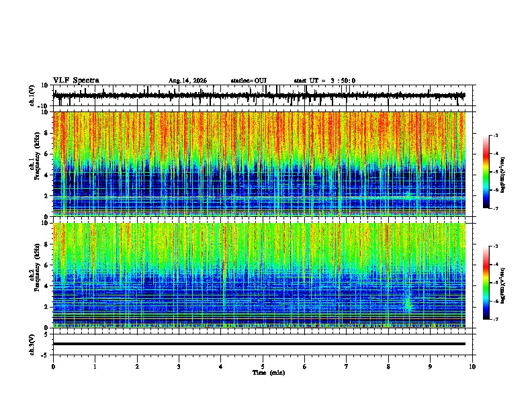Click the ch.2 spectrogram color bar
The height and width of the screenshot is (411, 532).
tap(486, 283)
